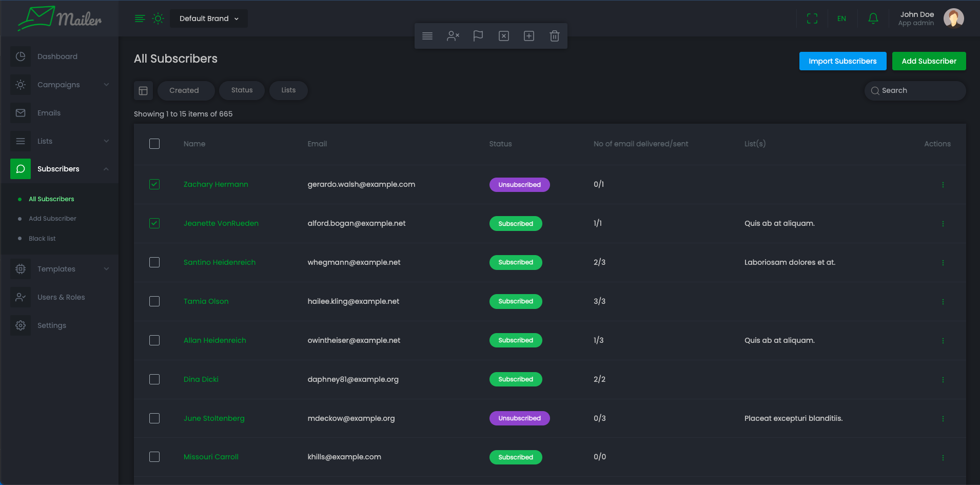
Task: Open the Default Brand dropdown
Action: coord(209,18)
